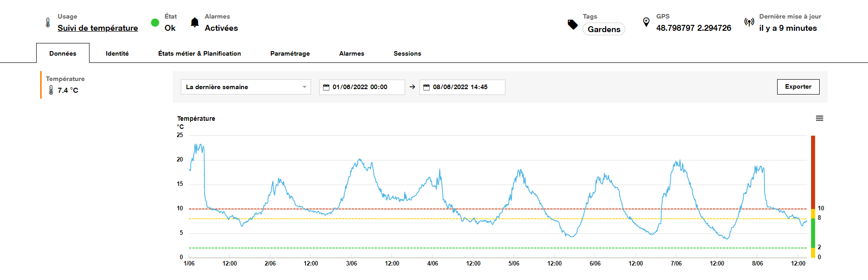The height and width of the screenshot is (280, 868).
Task: Click the green Ok status indicator
Action: [155, 23]
